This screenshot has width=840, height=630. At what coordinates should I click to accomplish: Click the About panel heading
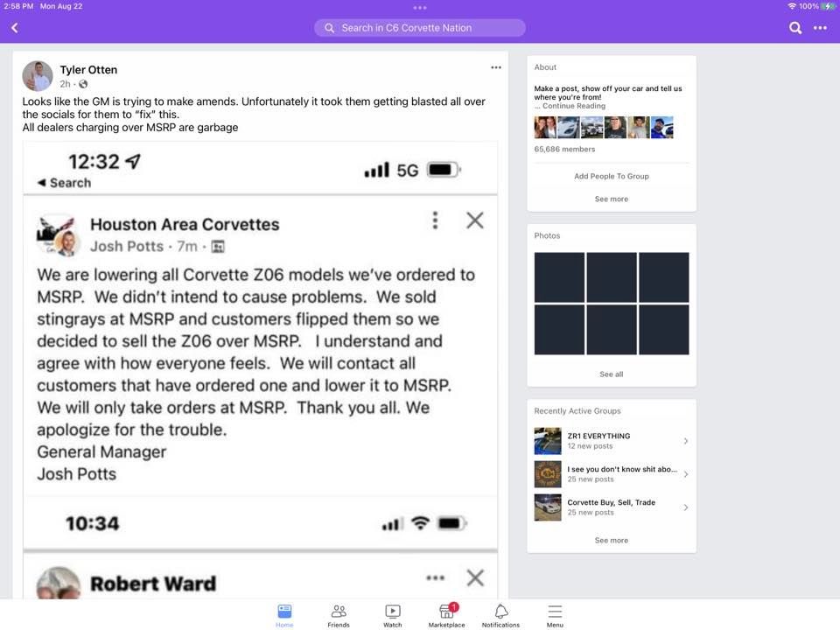[545, 67]
